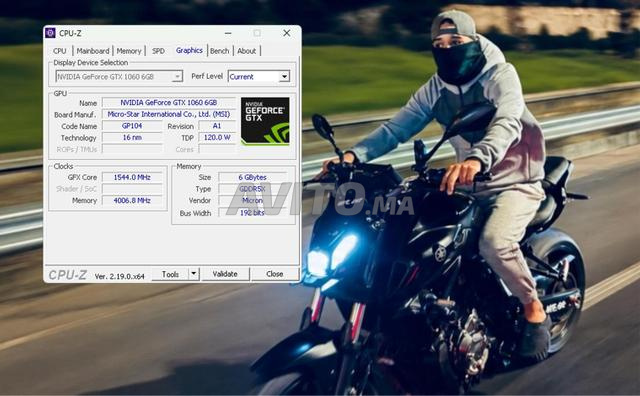This screenshot has height=396, width=640.
Task: Go to the SPD tab
Action: click(158, 51)
